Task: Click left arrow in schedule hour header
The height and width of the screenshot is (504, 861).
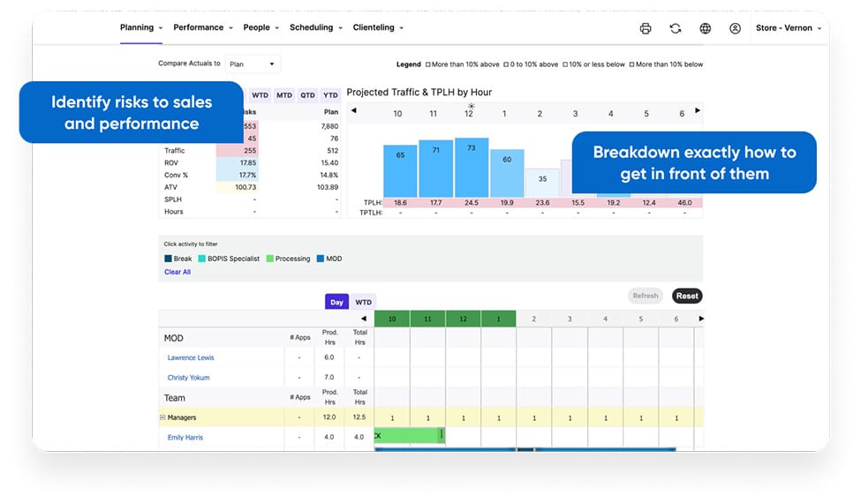Action: [364, 319]
